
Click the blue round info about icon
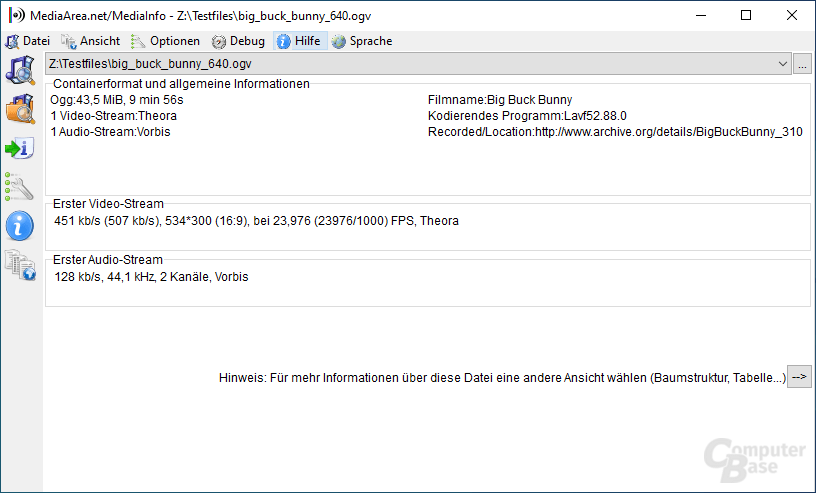pyautogui.click(x=20, y=226)
